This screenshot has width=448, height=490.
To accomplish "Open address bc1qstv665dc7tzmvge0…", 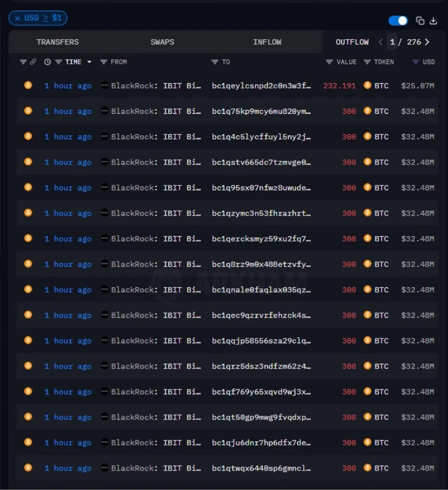I will coord(261,162).
